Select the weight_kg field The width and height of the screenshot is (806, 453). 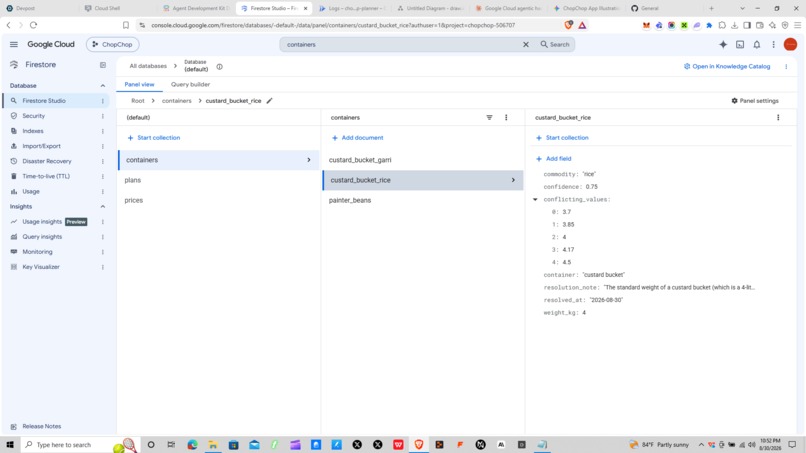pos(564,313)
